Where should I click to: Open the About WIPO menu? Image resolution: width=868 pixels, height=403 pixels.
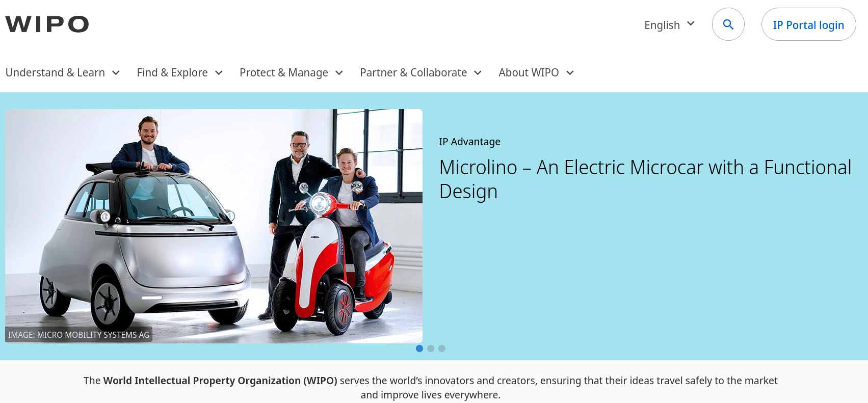[x=536, y=73]
